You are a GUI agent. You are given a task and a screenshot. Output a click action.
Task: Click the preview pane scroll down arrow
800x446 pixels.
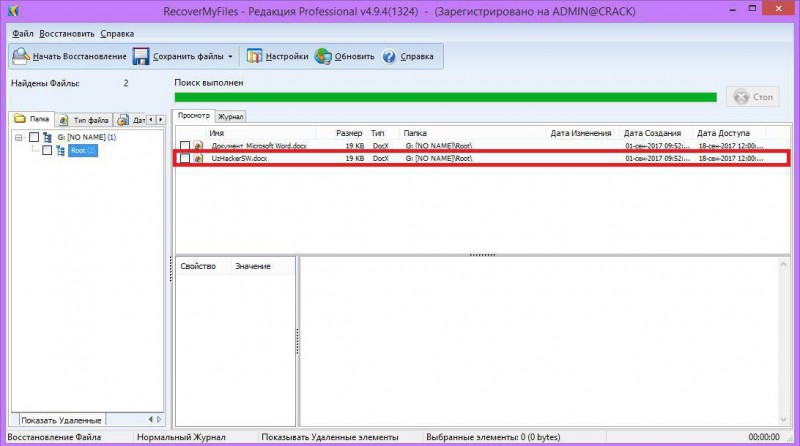tap(784, 420)
